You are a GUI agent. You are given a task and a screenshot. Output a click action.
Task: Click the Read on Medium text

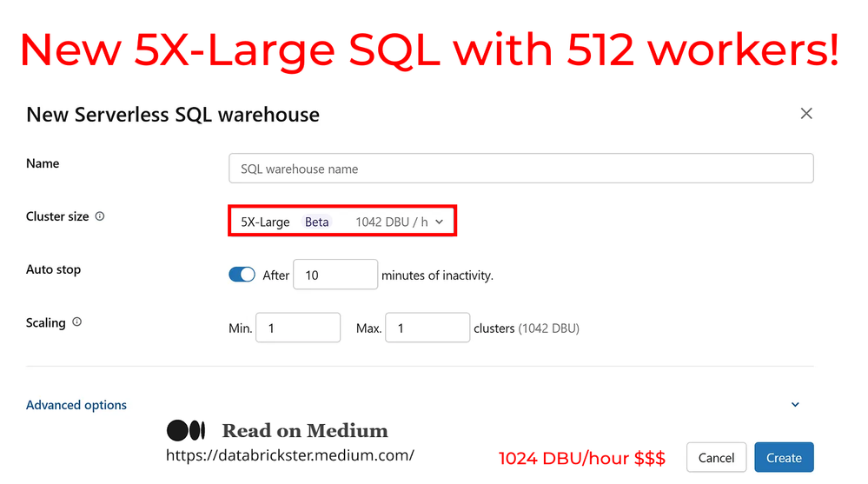point(305,430)
